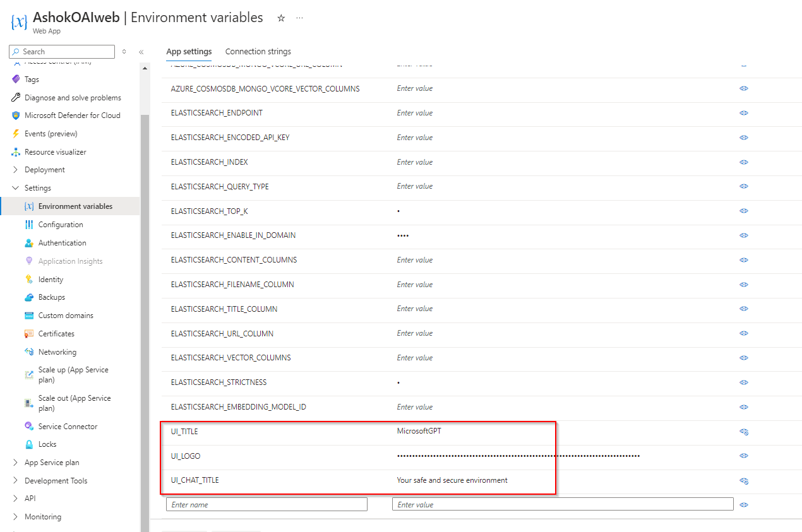Open the Locks page

(47, 444)
